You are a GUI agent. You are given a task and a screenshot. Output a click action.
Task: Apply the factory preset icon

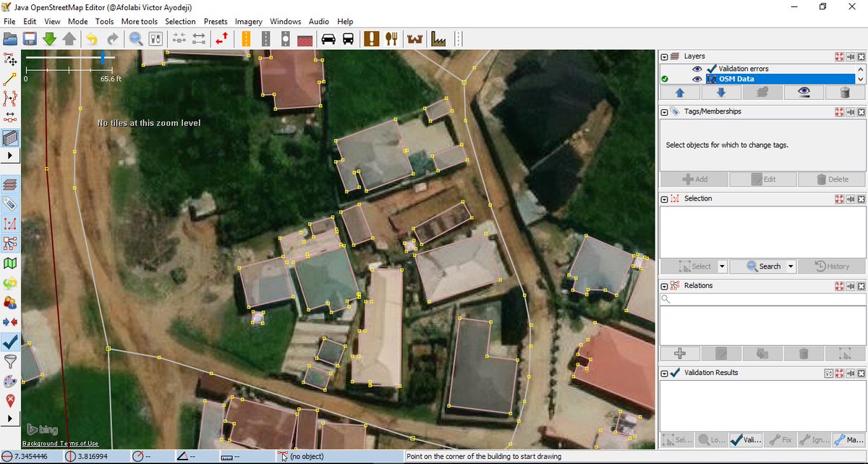click(438, 38)
